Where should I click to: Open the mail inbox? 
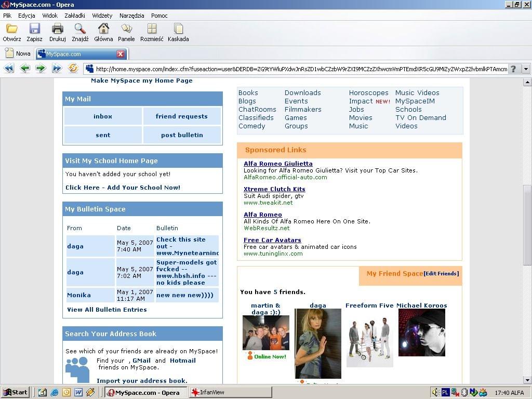103,116
